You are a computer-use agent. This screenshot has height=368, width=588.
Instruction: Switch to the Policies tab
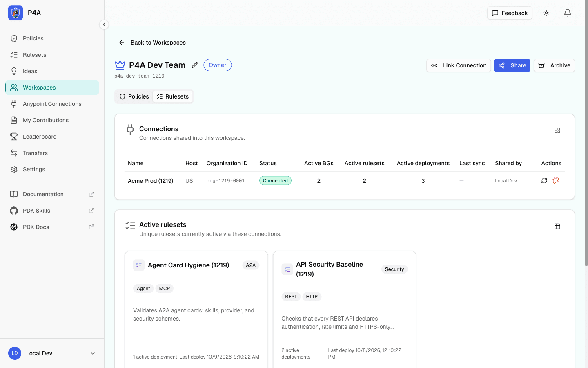[134, 96]
